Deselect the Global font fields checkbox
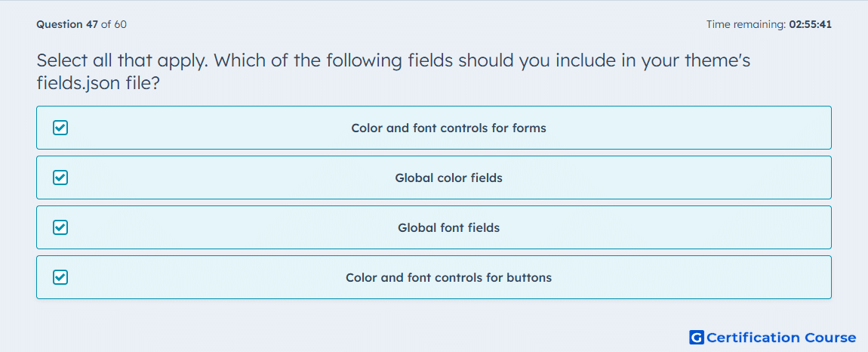This screenshot has width=868, height=352. point(60,227)
